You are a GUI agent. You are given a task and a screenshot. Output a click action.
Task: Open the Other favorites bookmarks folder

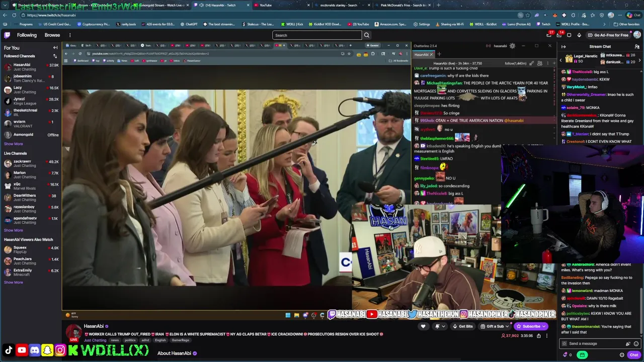tap(626, 24)
